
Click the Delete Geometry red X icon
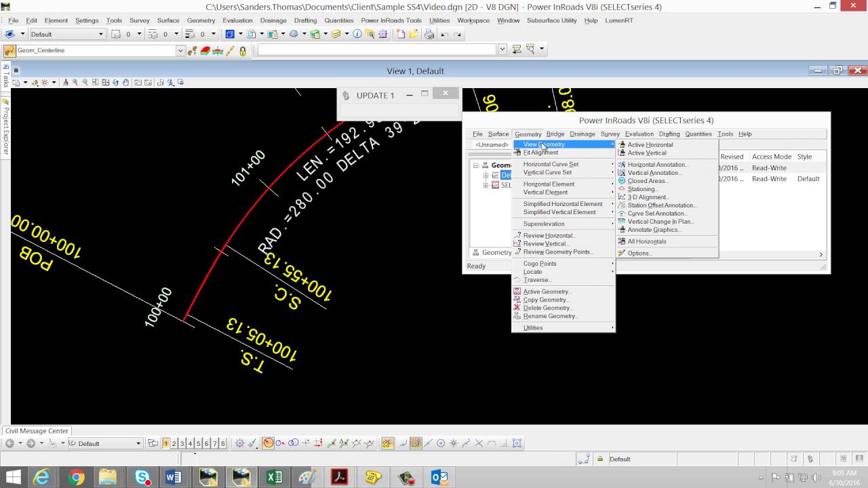pos(517,308)
